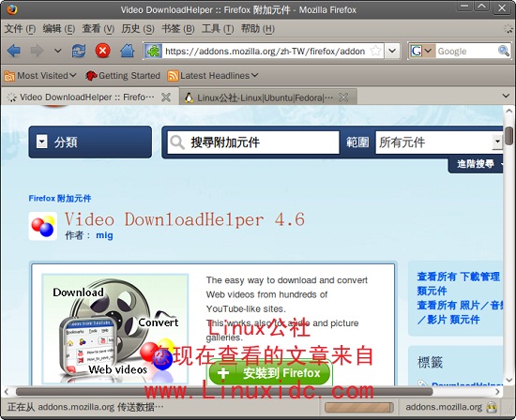Focus the address bar URL field
This screenshot has width=516, height=420.
pyautogui.click(x=266, y=51)
